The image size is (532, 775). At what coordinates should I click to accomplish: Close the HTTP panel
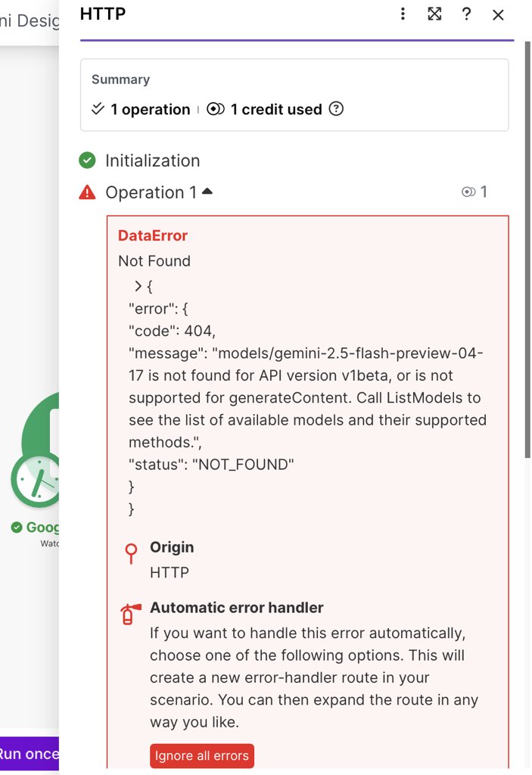[x=498, y=15]
